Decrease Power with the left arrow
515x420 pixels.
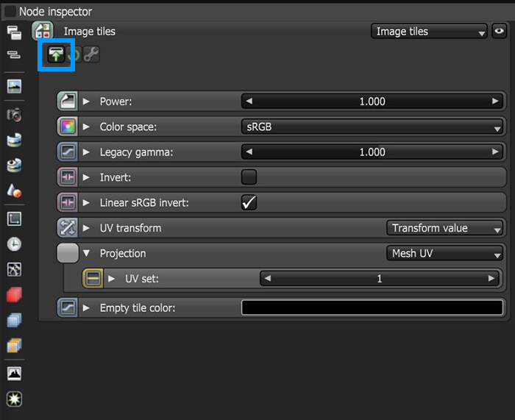[x=249, y=102]
